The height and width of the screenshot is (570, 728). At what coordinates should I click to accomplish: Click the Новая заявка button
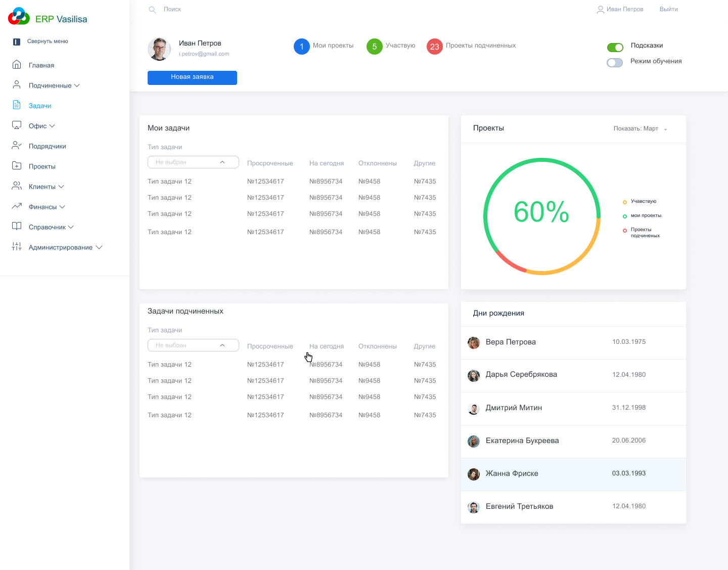pyautogui.click(x=192, y=77)
